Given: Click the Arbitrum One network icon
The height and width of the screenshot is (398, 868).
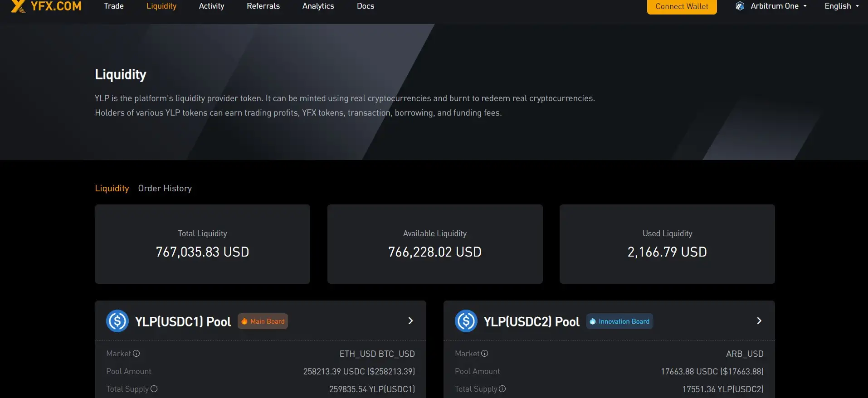Looking at the screenshot, I should 740,6.
